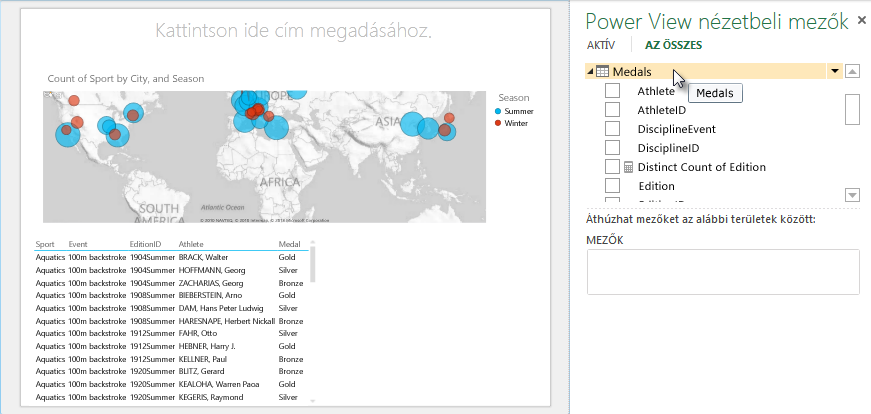Sort table by Athlete column header
Screen dimensions: 871x414
(x=191, y=244)
